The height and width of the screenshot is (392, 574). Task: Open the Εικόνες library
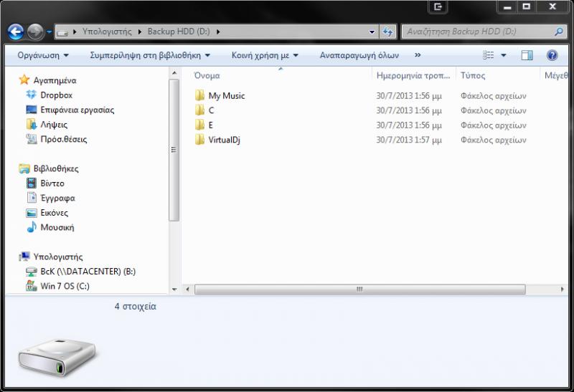click(x=55, y=212)
